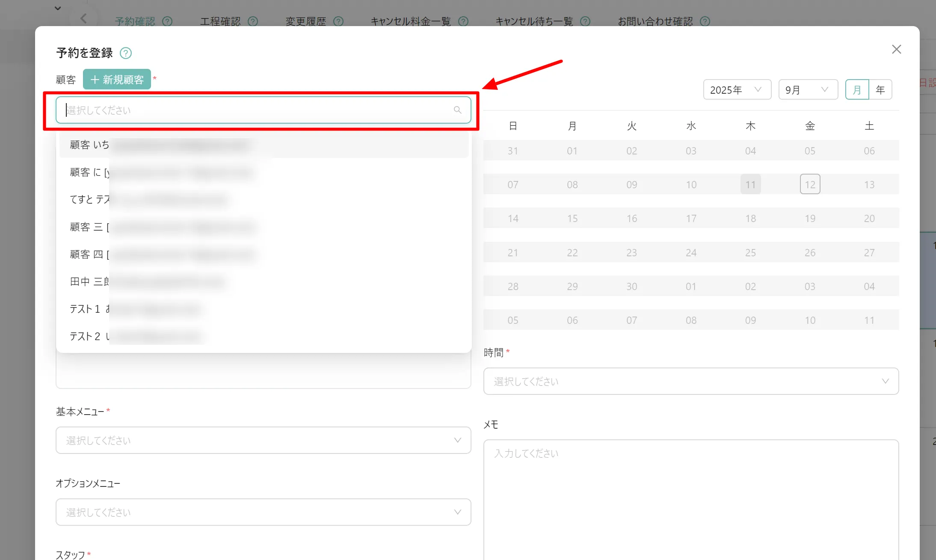Click help icon beside 予約を登録 title

126,53
